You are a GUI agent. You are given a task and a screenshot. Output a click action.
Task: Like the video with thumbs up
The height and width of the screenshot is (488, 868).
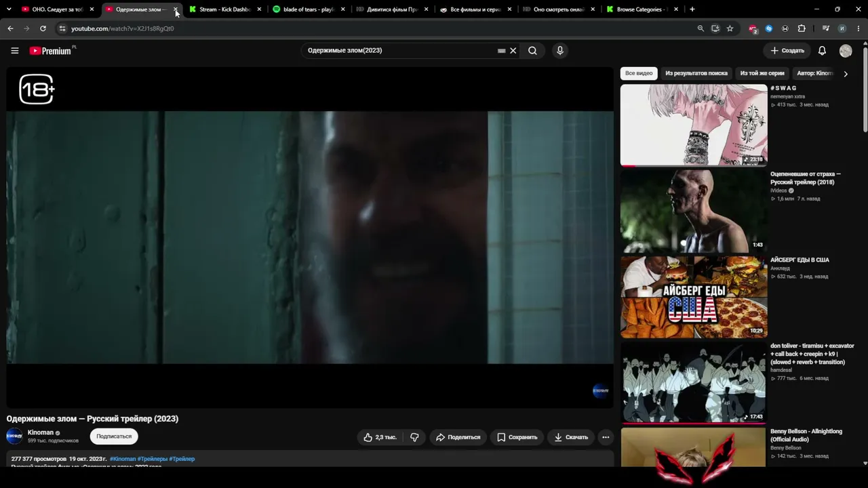(380, 437)
